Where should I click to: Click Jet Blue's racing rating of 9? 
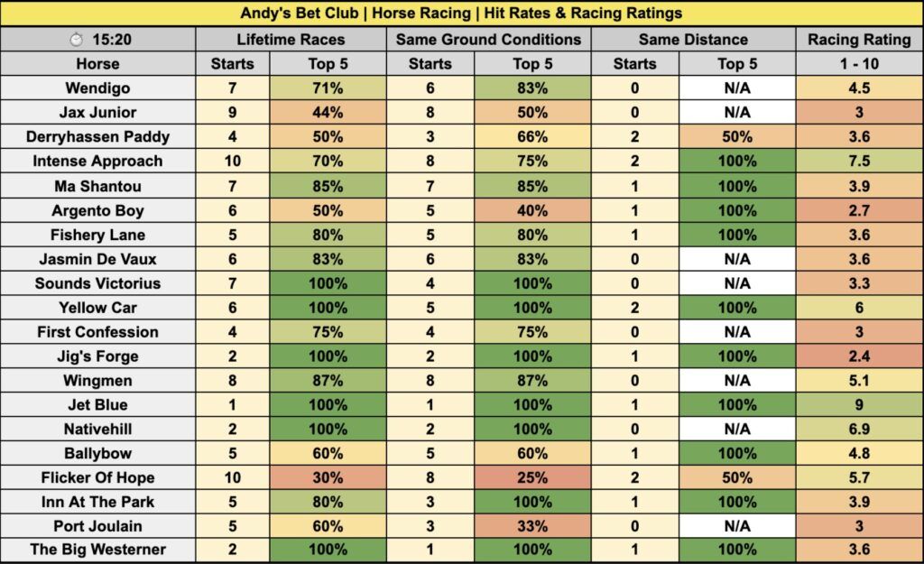[859, 405]
